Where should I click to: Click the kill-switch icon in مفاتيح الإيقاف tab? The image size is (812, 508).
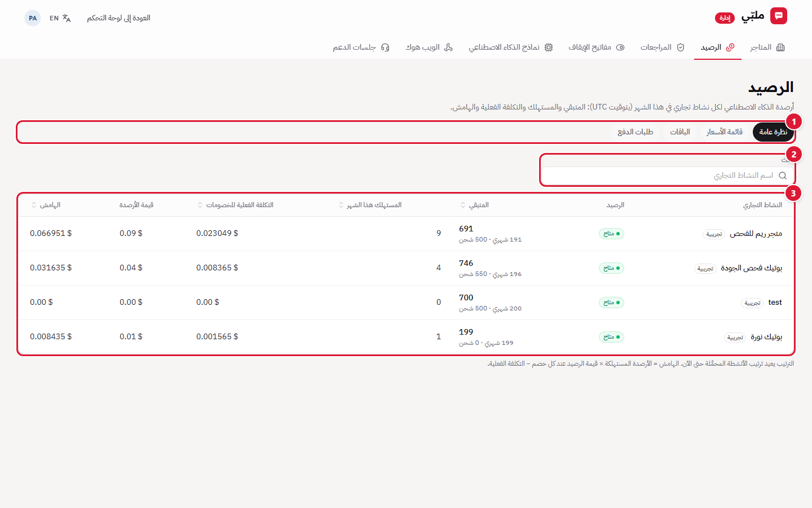620,47
